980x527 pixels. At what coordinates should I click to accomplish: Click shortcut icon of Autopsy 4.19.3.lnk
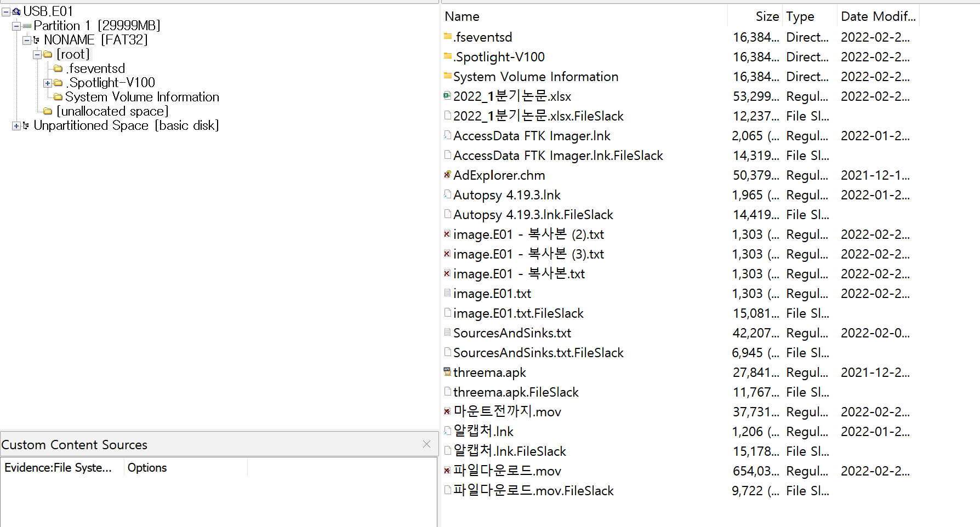tap(447, 194)
